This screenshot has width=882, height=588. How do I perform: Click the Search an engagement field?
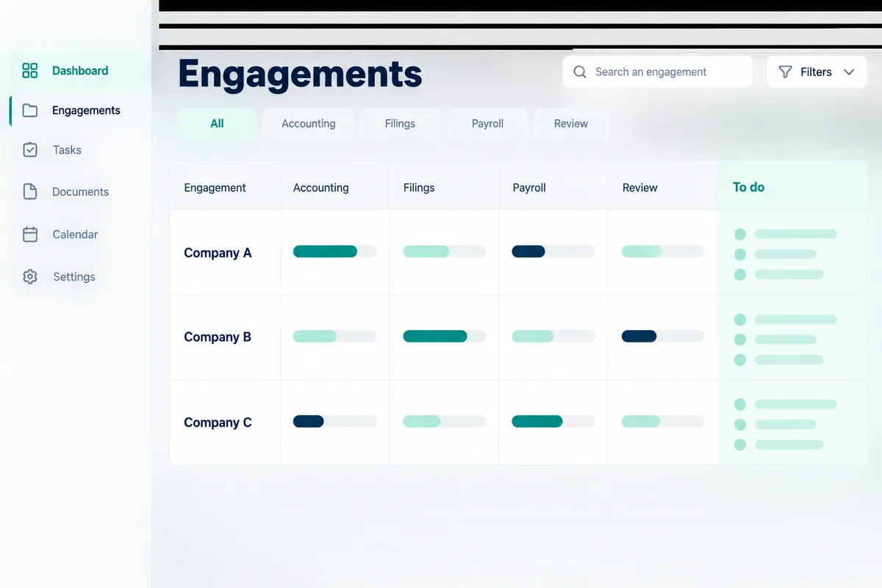coord(658,72)
